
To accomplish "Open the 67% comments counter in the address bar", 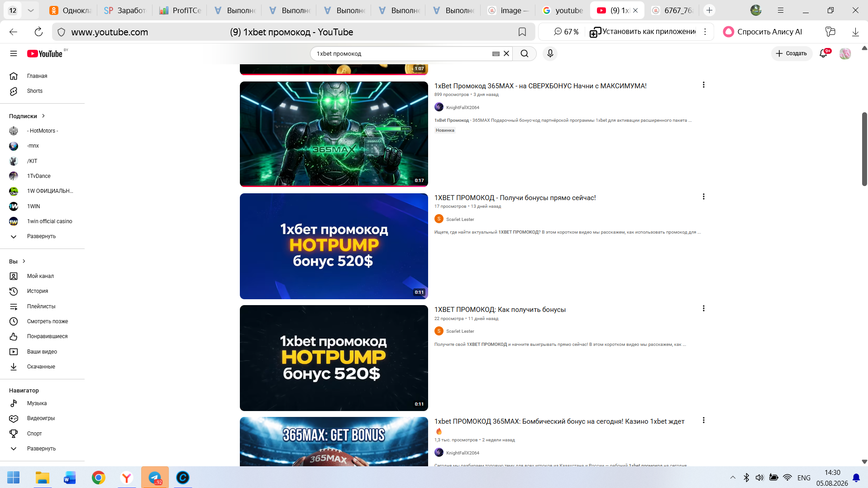I will pos(566,32).
